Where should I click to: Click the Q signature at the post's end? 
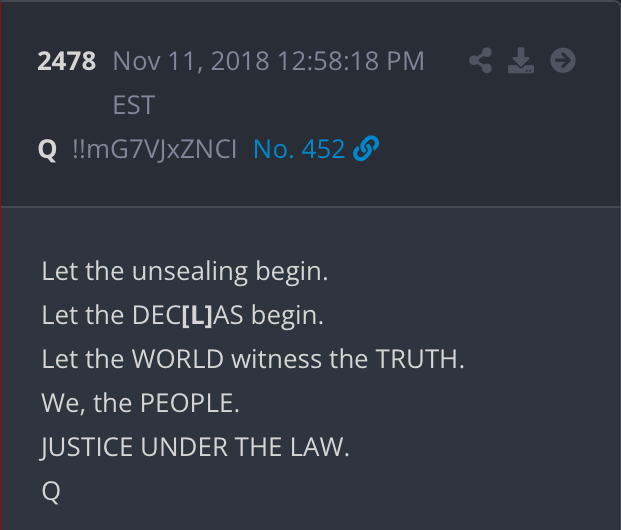(51, 492)
